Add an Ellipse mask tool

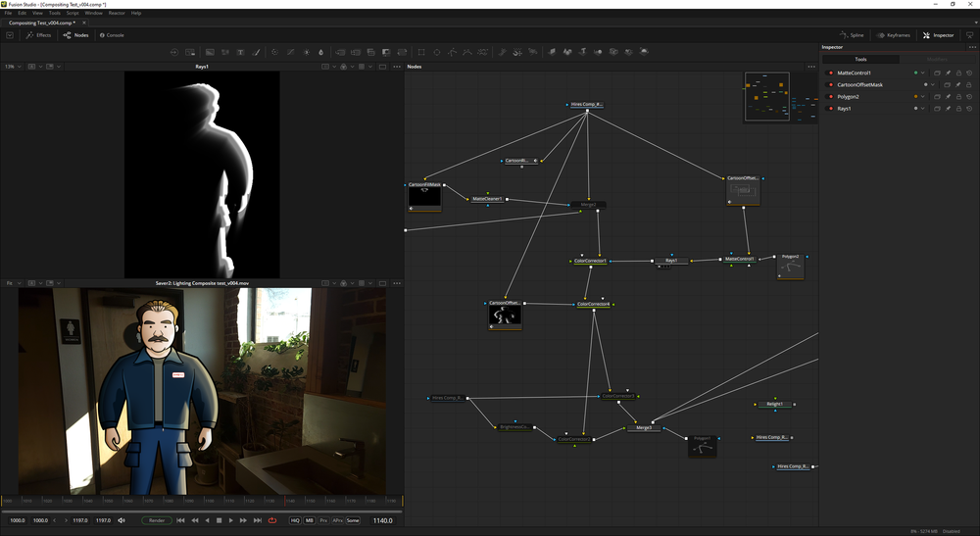point(437,52)
